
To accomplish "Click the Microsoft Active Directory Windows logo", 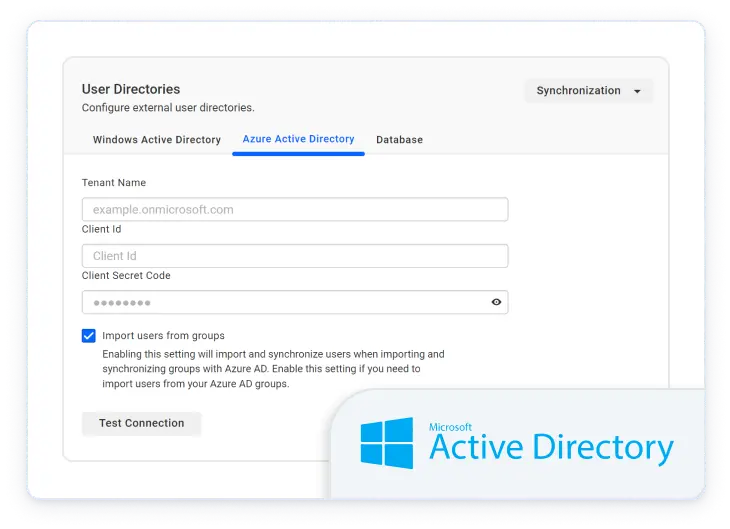I will [387, 443].
